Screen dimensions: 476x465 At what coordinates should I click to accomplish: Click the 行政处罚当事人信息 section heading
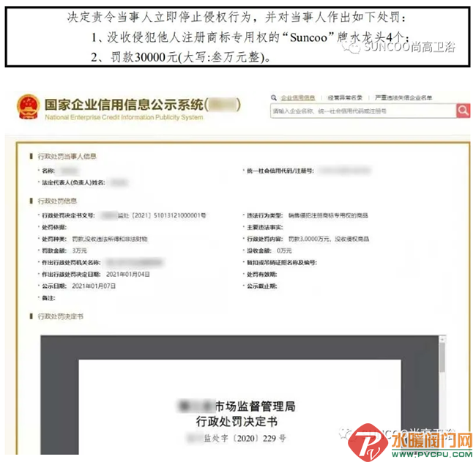pyautogui.click(x=67, y=156)
